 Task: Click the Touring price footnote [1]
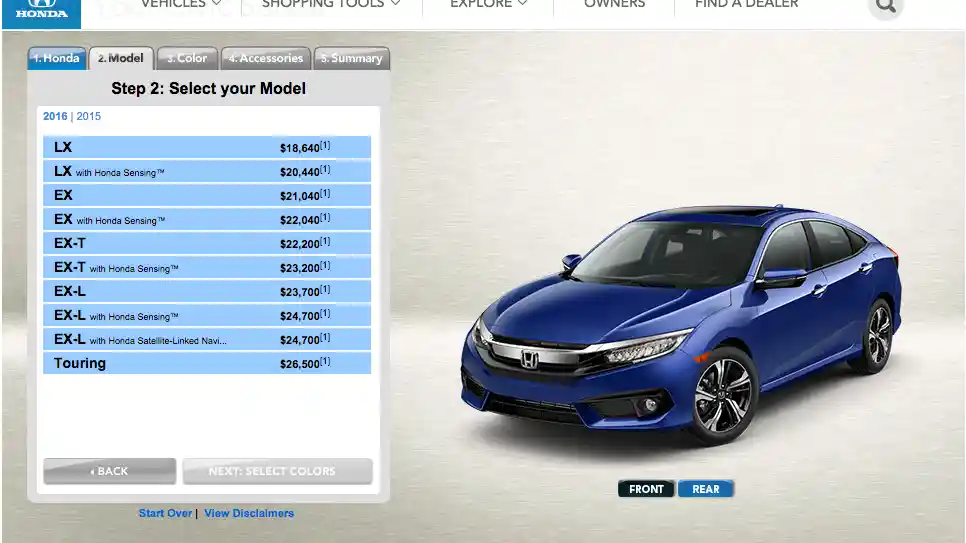pos(325,361)
